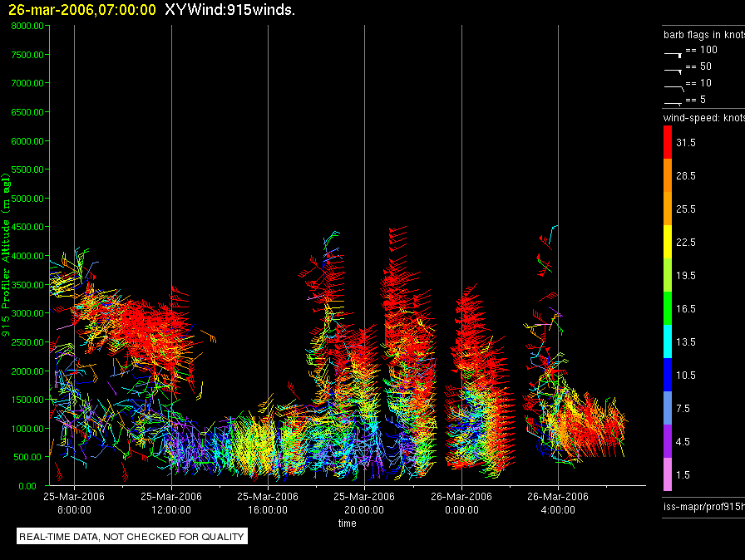Click the 25-Mar-2006 16:00:00 time label
This screenshot has height=560, width=745.
click(x=268, y=503)
